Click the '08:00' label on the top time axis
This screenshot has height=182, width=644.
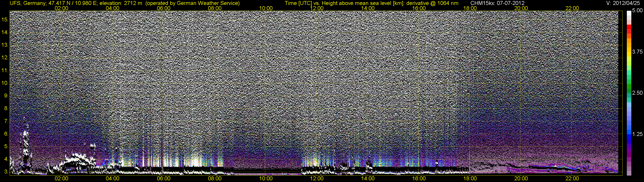[x=215, y=9]
